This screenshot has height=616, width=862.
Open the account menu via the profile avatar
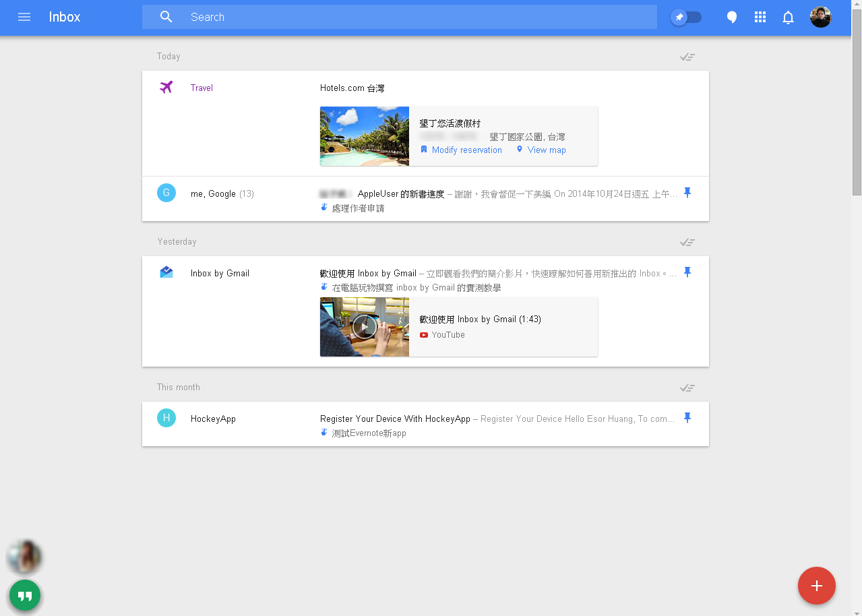820,17
